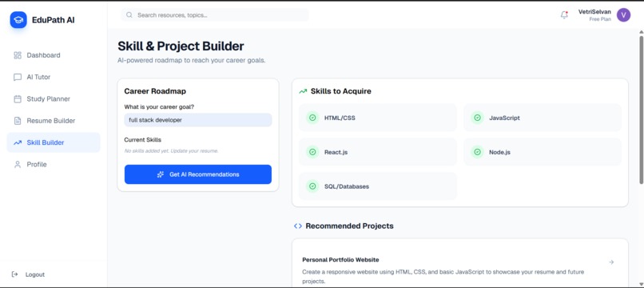Select the HTML/CSS skill card
This screenshot has width=644, height=288.
point(377,118)
